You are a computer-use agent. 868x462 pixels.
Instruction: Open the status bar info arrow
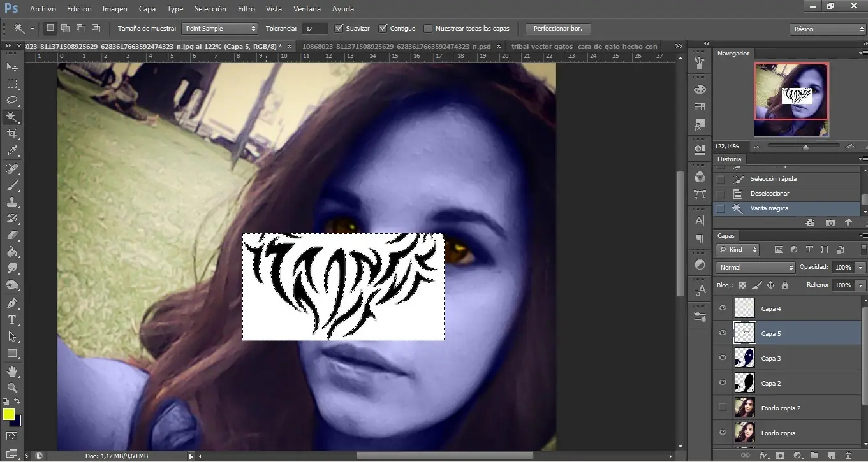coord(191,456)
